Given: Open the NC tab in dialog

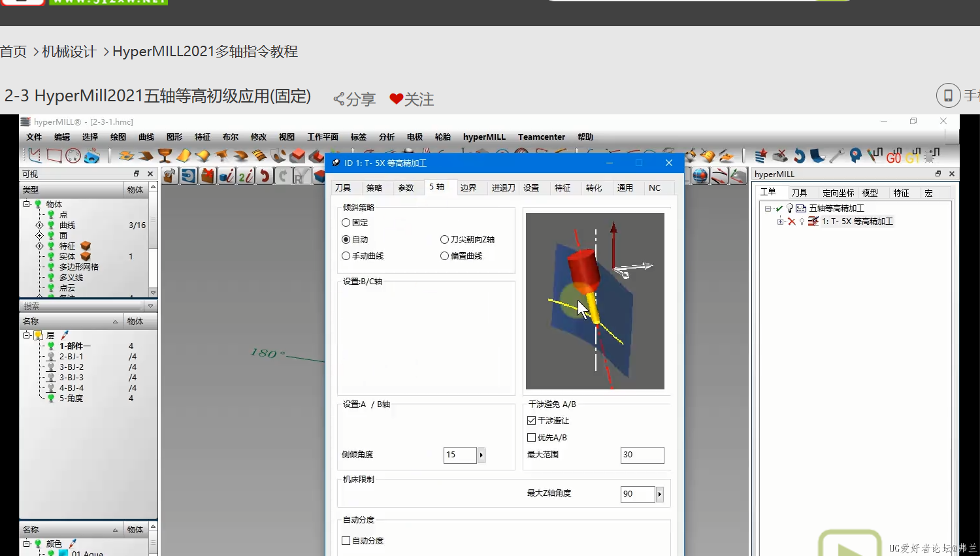Looking at the screenshot, I should pos(655,188).
